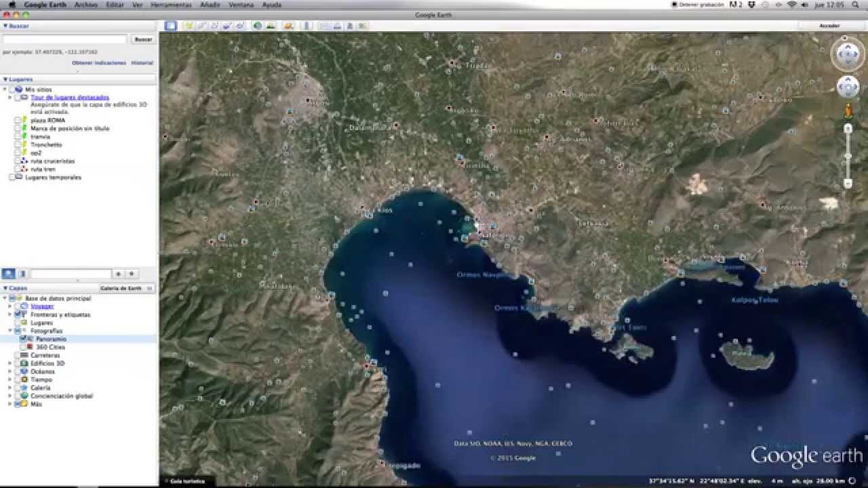Enable the Carreteras layer checkbox
This screenshot has width=868, height=488.
18,355
